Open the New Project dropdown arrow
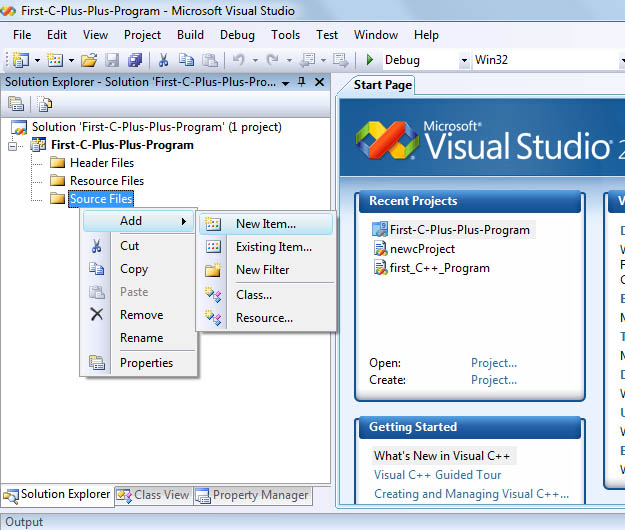The height and width of the screenshot is (530, 625). [37, 61]
